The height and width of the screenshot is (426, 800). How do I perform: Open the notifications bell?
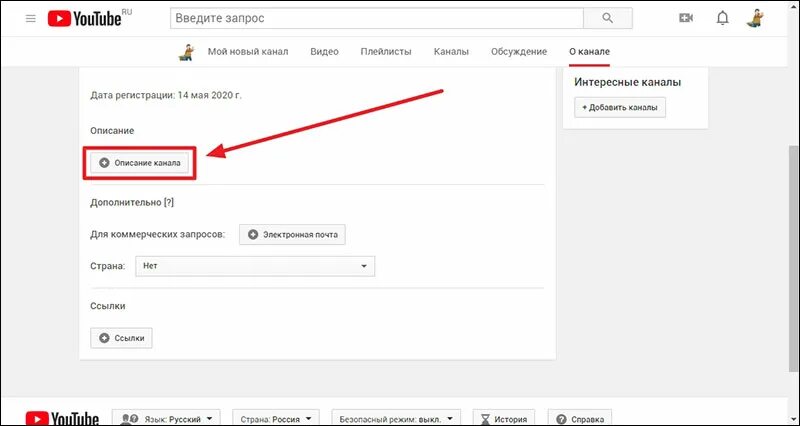(x=722, y=18)
